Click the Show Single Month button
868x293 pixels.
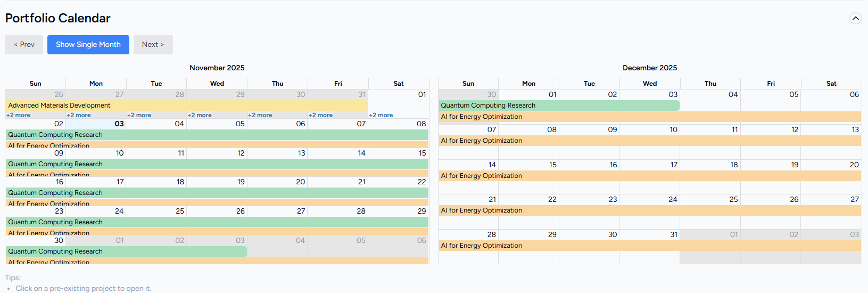click(88, 45)
